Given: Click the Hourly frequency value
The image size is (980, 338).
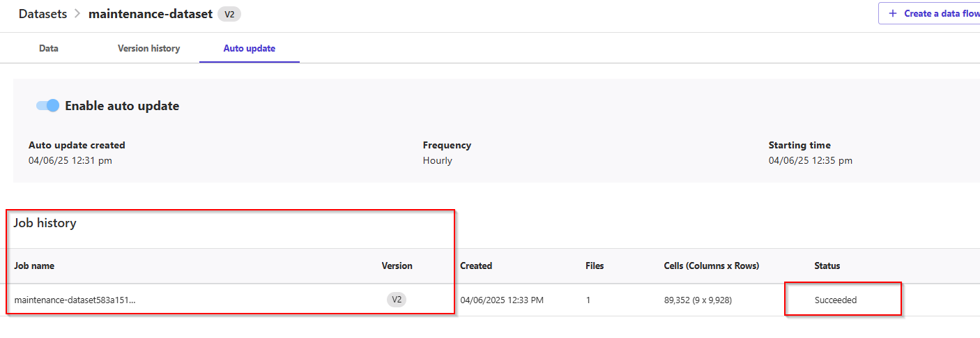Looking at the screenshot, I should [x=437, y=160].
